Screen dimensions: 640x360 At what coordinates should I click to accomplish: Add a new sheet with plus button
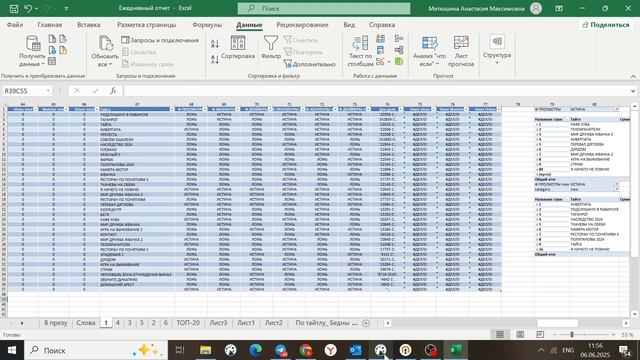366,323
